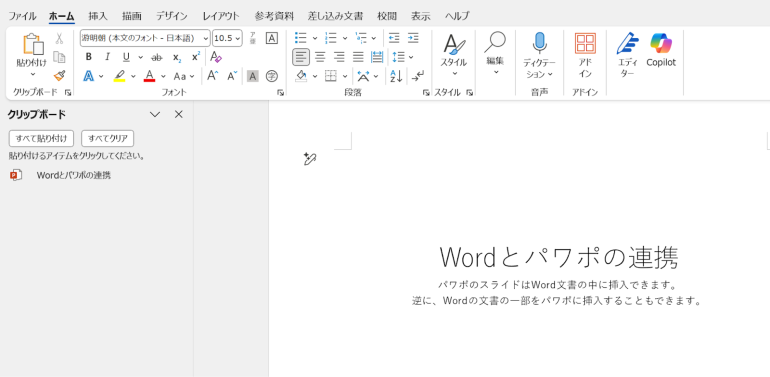Toggle strikethrough (ab) formatting
770x377 pixels.
157,57
